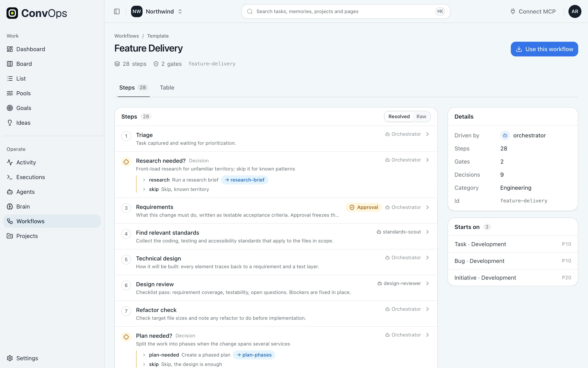This screenshot has width=588, height=368.
Task: Click Use this workflow button
Action: point(544,49)
